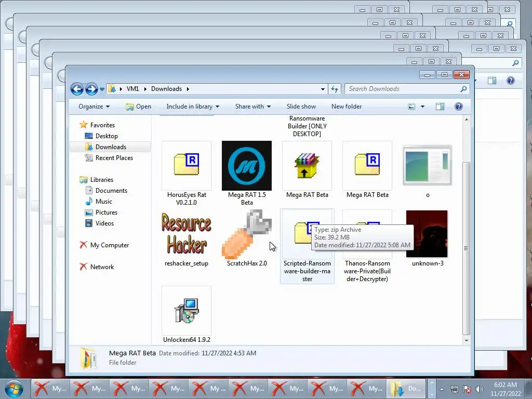Show hidden tray icons arrow
Viewport: 532px width, 399px height.
click(x=442, y=389)
